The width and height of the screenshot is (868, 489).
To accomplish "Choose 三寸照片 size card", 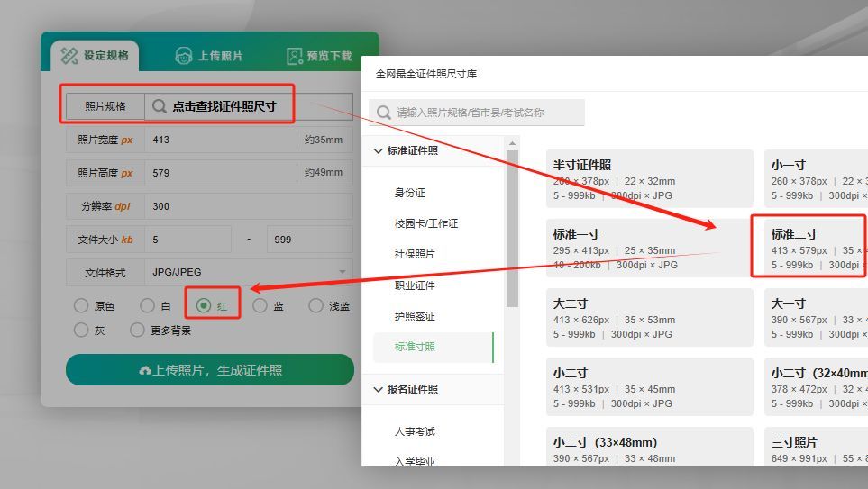I will click(816, 447).
